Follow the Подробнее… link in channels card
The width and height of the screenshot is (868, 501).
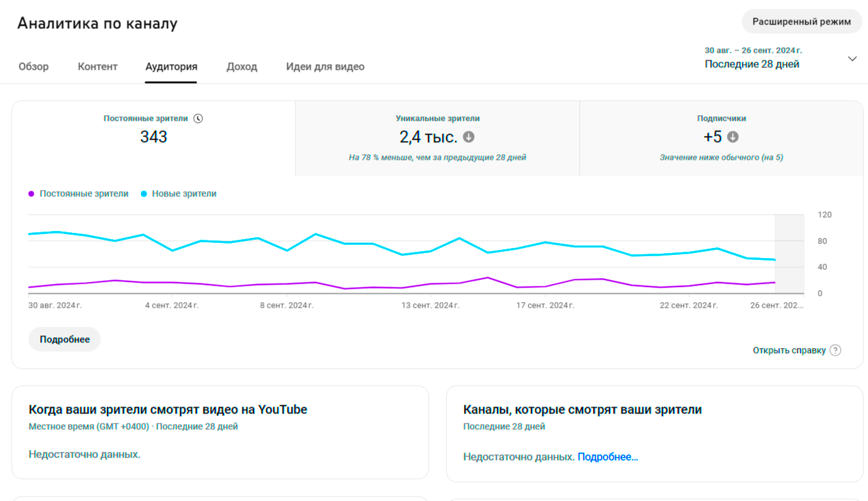[608, 457]
